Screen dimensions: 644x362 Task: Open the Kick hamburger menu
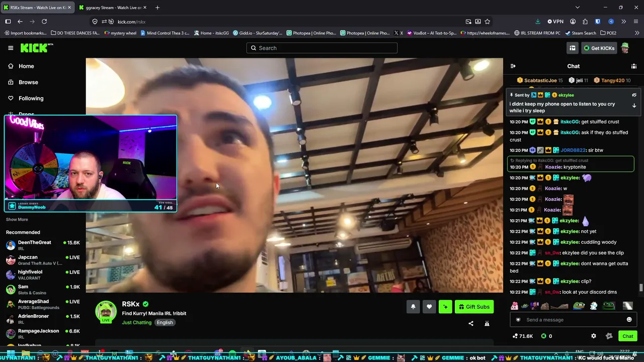pyautogui.click(x=11, y=48)
